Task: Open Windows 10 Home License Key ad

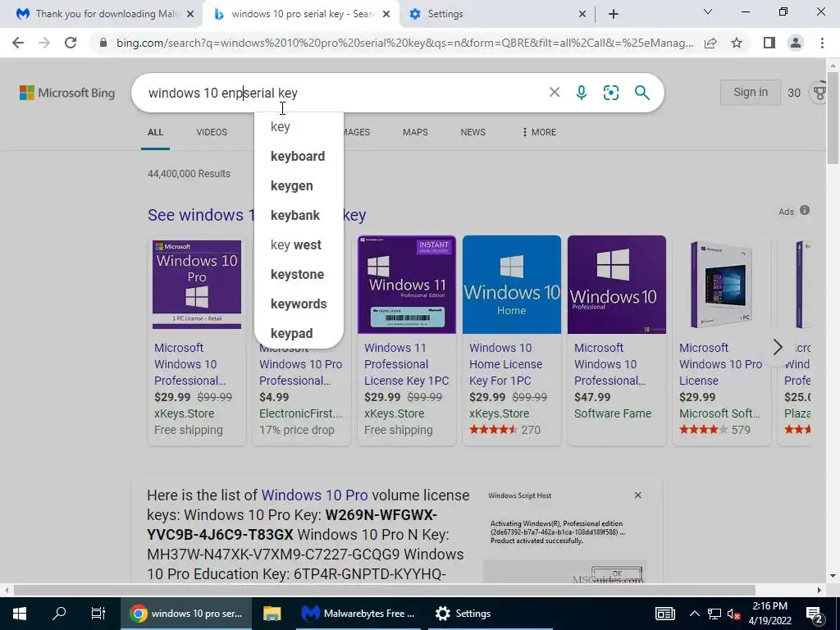Action: click(x=505, y=363)
